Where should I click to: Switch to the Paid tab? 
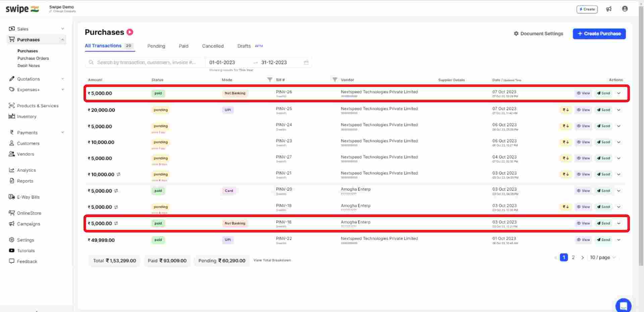point(183,46)
